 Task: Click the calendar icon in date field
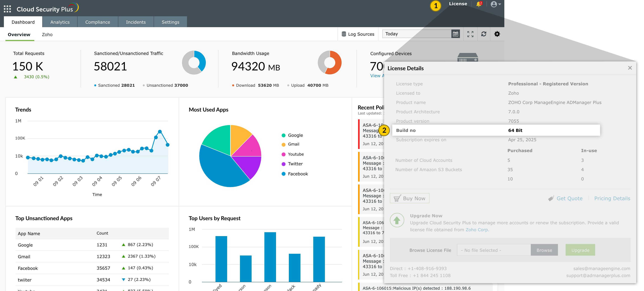pos(455,34)
